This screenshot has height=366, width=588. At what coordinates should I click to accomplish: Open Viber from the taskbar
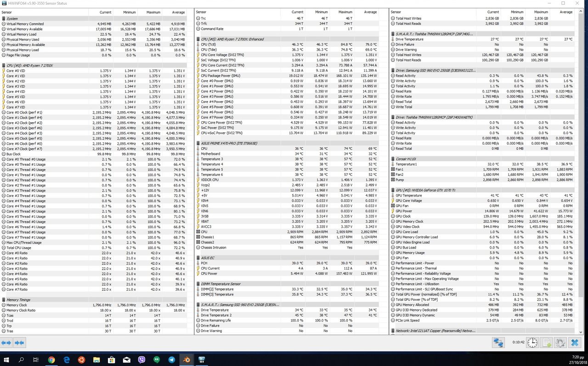pyautogui.click(x=141, y=360)
